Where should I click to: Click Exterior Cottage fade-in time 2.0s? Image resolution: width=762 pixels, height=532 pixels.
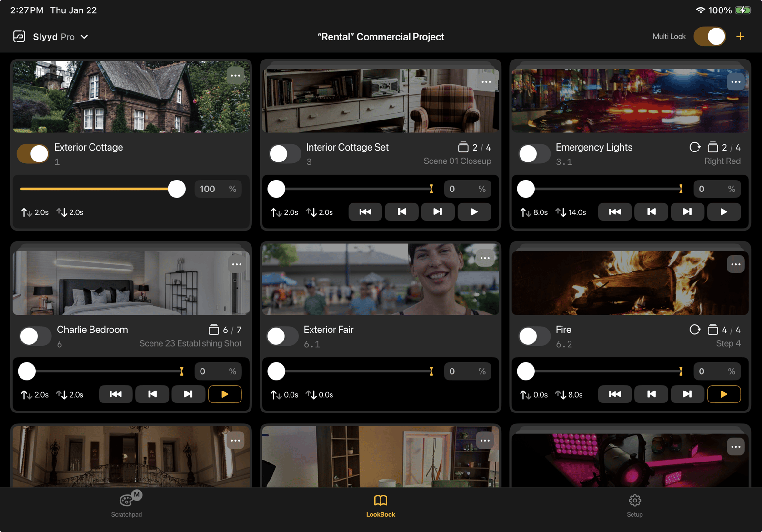(35, 212)
